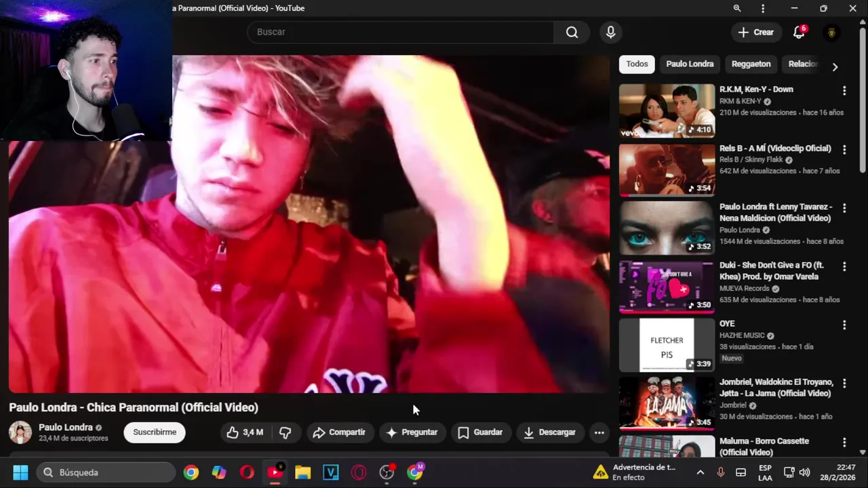Show more filter chips with right arrow

tap(835, 67)
